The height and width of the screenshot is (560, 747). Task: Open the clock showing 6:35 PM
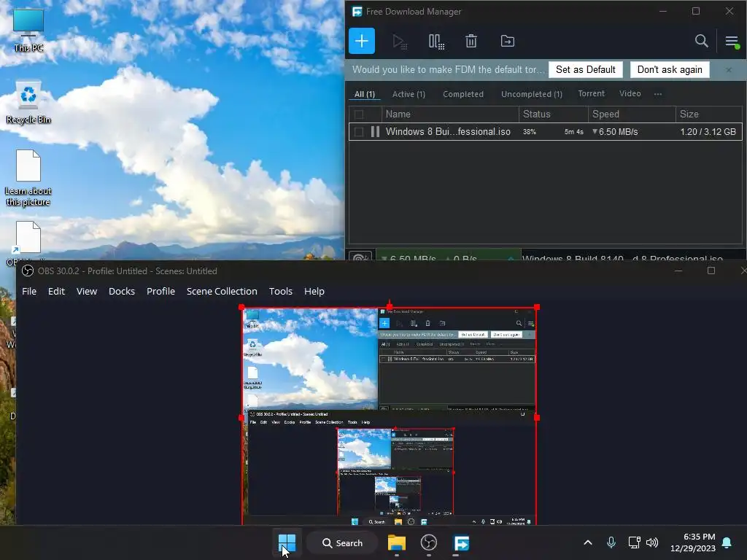pos(693,542)
